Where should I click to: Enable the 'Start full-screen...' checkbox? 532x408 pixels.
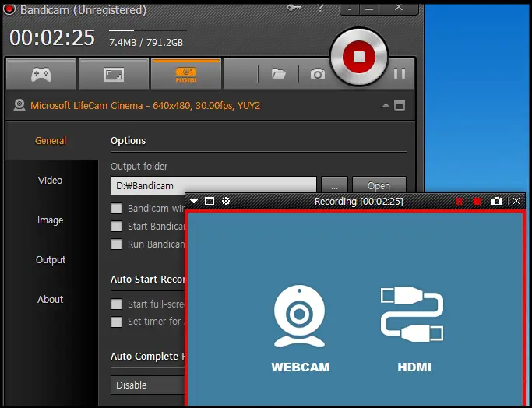click(x=116, y=304)
